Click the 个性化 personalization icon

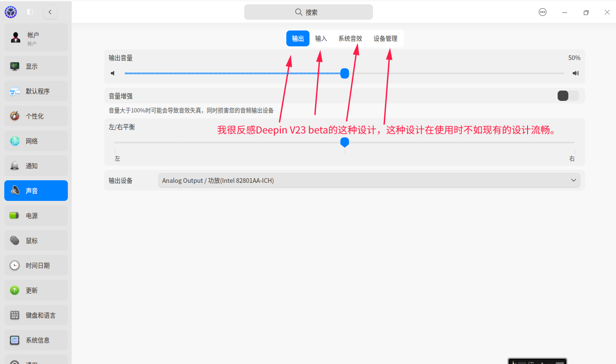pos(15,116)
